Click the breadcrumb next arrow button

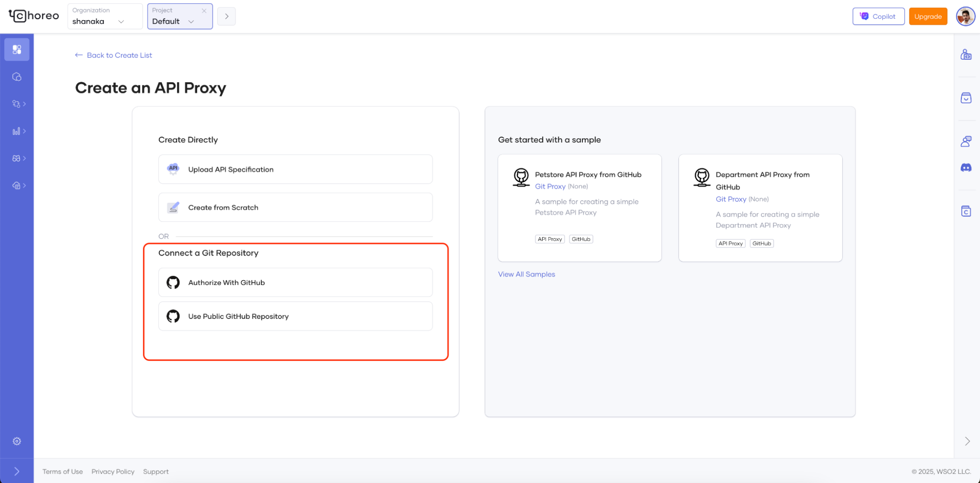tap(226, 17)
